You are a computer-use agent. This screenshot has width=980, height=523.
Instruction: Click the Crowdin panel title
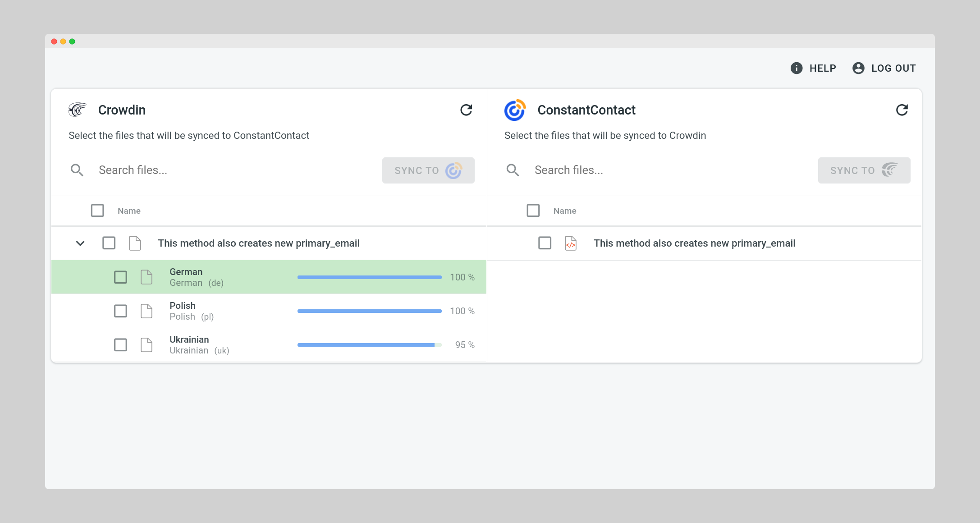click(122, 110)
